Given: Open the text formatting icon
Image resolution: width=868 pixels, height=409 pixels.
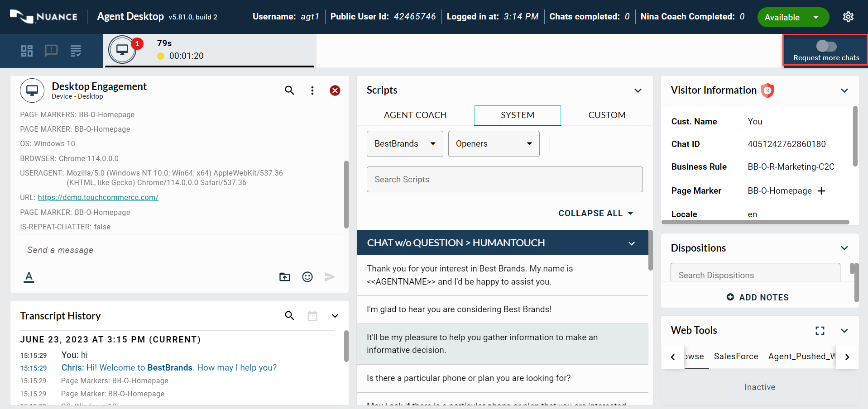Looking at the screenshot, I should [x=29, y=277].
